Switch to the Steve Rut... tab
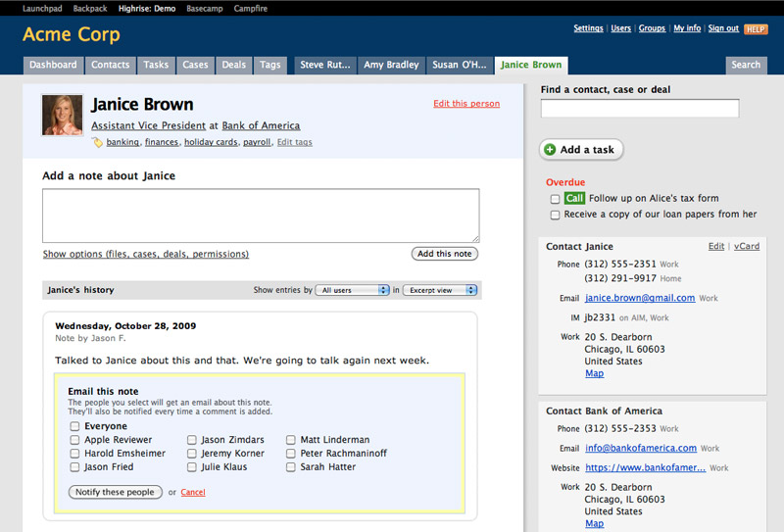The image size is (784, 532). [325, 65]
